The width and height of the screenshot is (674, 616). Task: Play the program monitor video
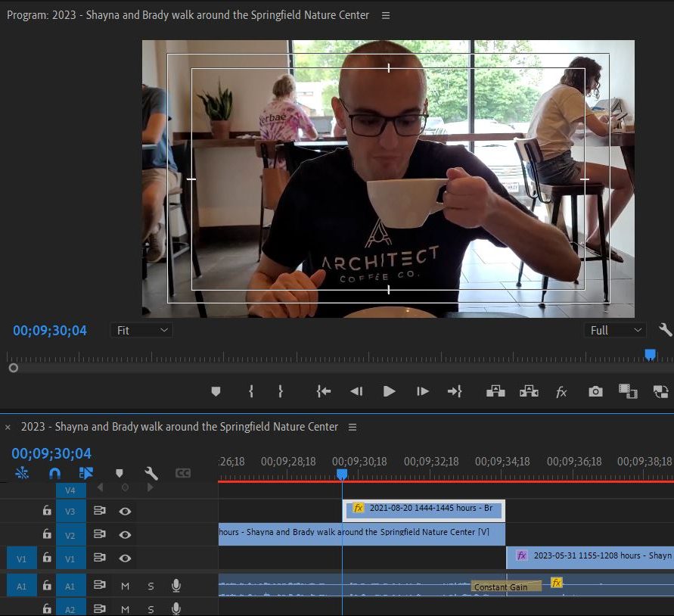389,391
